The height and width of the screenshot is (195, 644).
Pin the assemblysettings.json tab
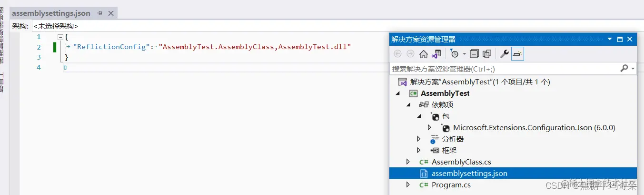click(100, 13)
